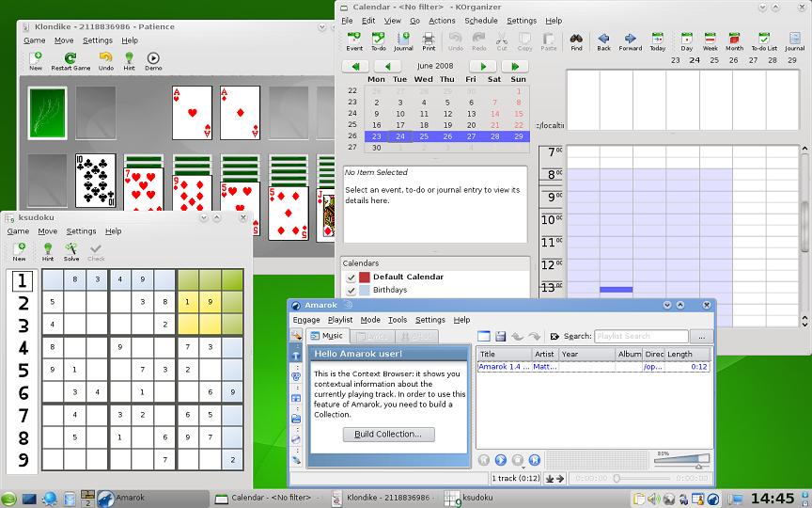The width and height of the screenshot is (812, 508).
Task: Clear the playlist using Amarok's blank-page icon
Action: (x=484, y=337)
